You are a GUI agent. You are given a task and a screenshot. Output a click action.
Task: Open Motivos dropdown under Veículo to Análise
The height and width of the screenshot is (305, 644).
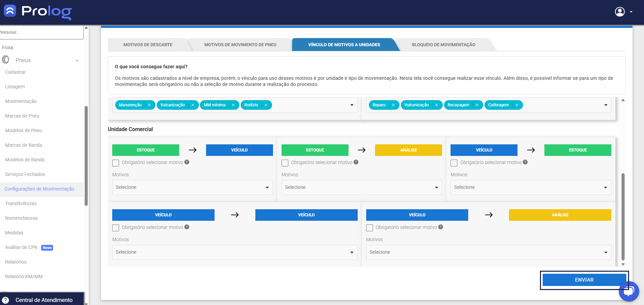(489, 252)
